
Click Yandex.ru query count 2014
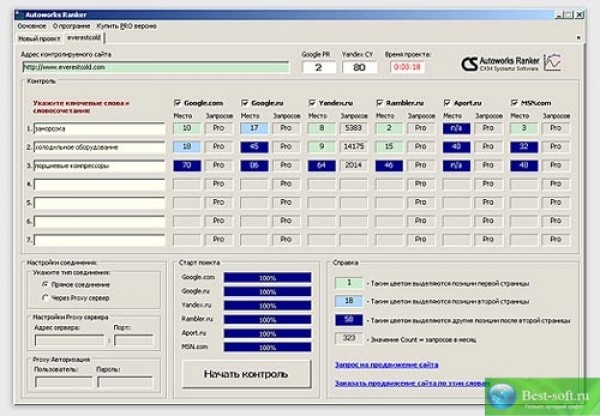tap(353, 165)
